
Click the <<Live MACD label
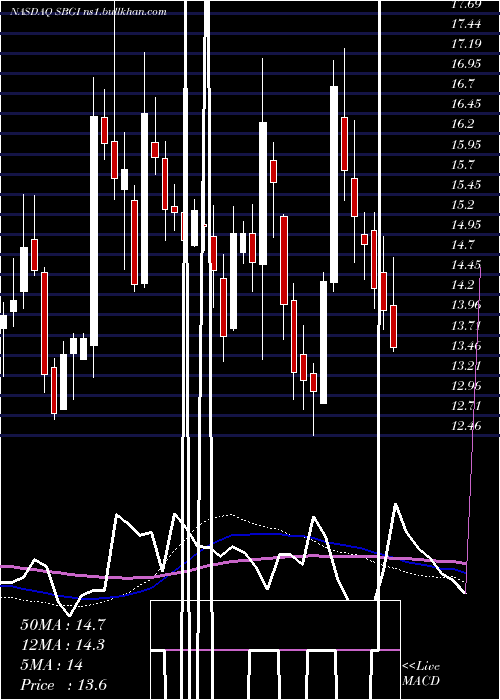(421, 673)
